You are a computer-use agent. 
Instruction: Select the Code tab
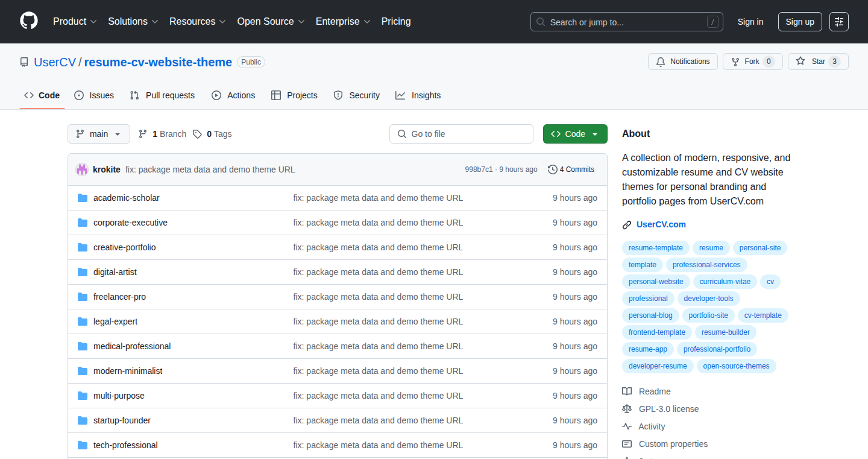(x=42, y=95)
